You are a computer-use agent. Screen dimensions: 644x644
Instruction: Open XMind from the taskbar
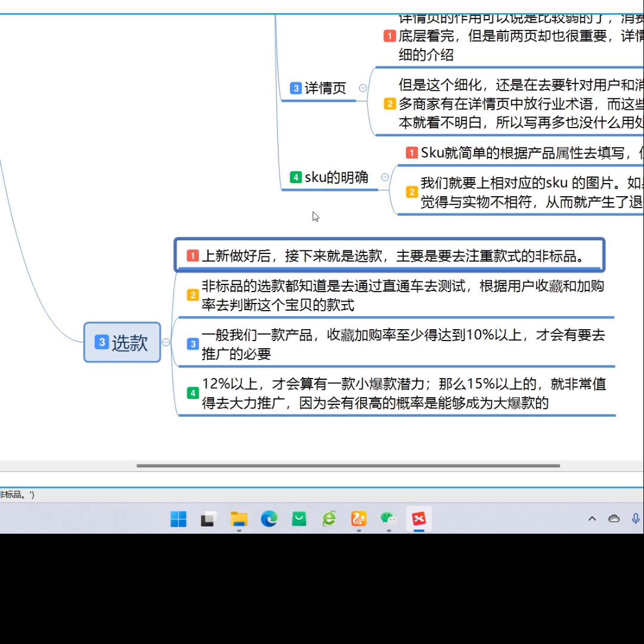[419, 519]
